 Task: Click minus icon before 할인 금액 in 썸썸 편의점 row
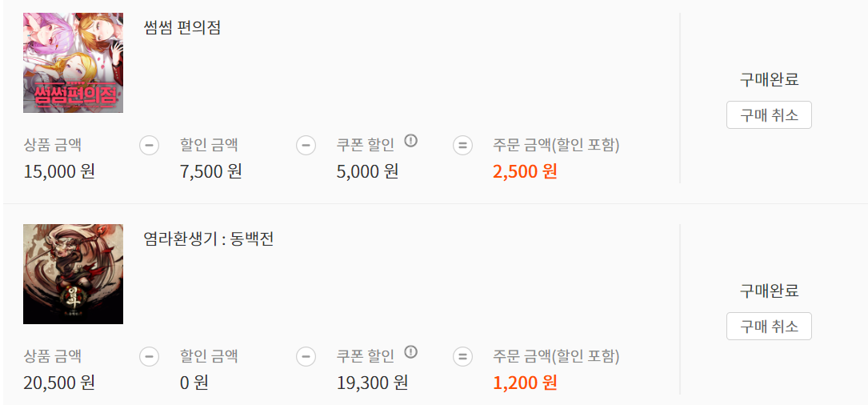click(149, 146)
